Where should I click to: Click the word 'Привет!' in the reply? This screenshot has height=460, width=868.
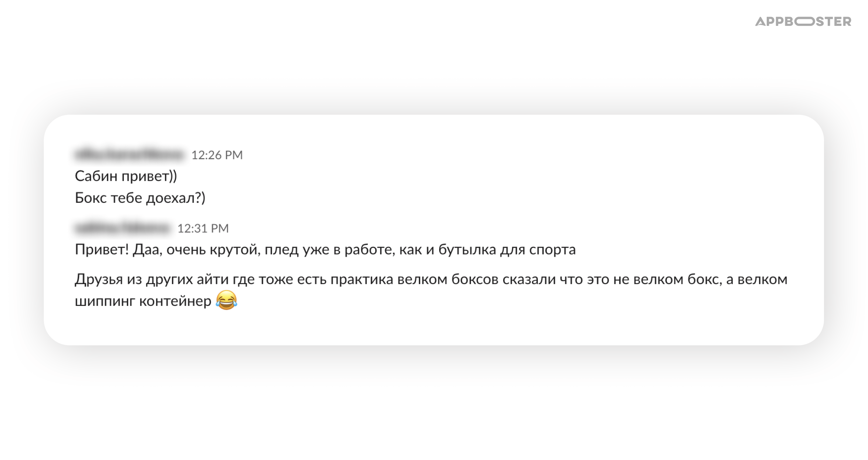click(x=102, y=249)
